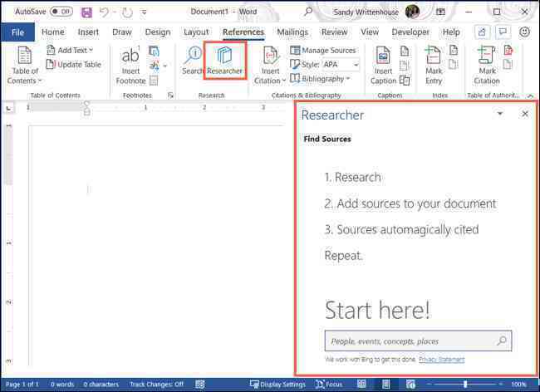This screenshot has width=540, height=392.
Task: Click the Insert Caption button
Action: point(383,66)
